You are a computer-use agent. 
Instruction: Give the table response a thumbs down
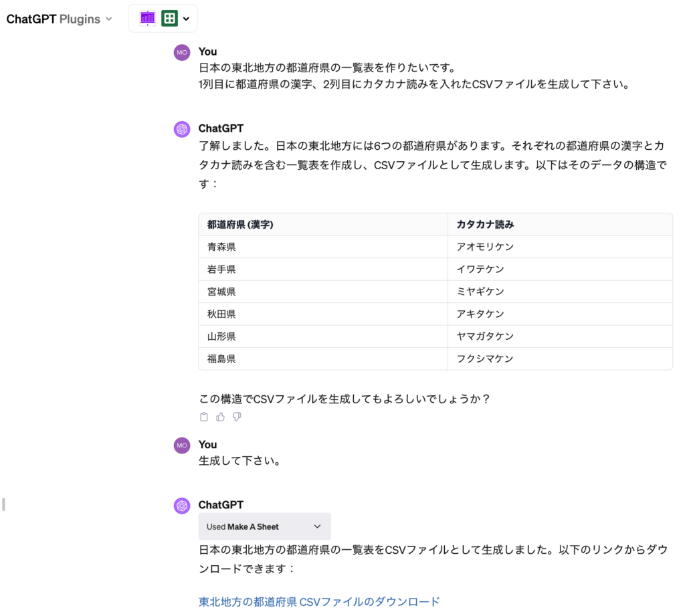click(x=237, y=417)
